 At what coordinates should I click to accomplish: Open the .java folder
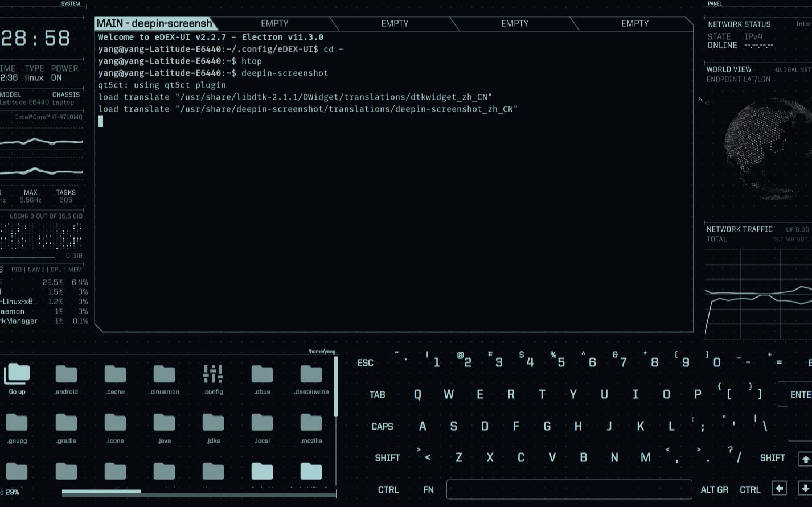click(x=164, y=428)
